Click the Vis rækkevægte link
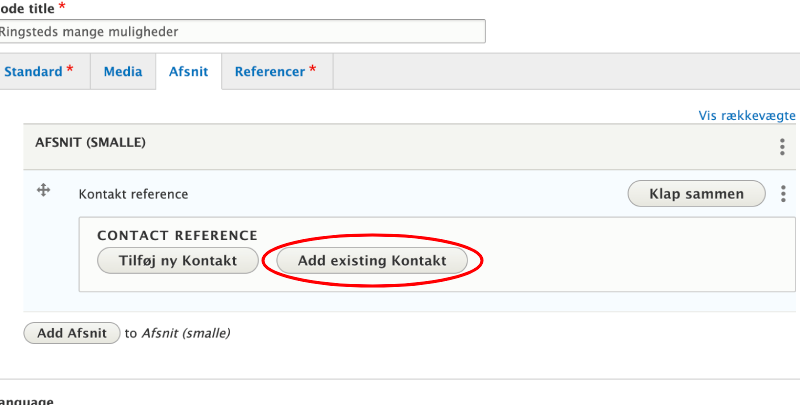The image size is (800, 405). click(746, 116)
